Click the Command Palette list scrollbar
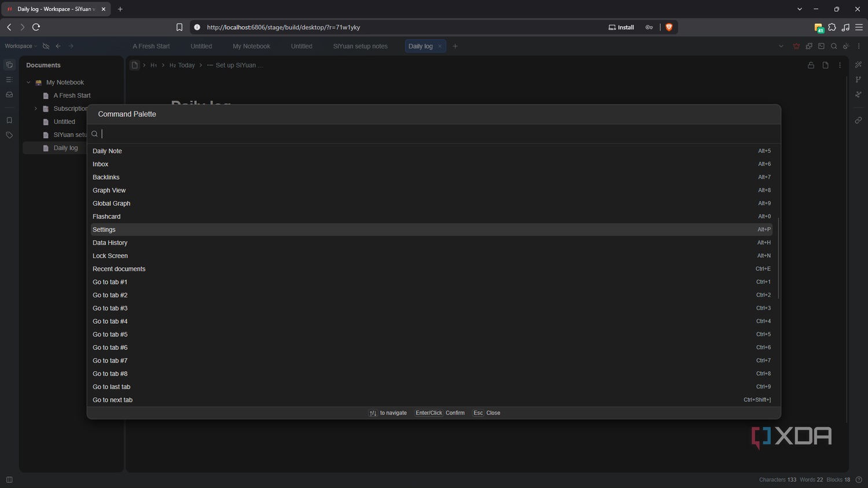This screenshot has height=488, width=868. 778,258
